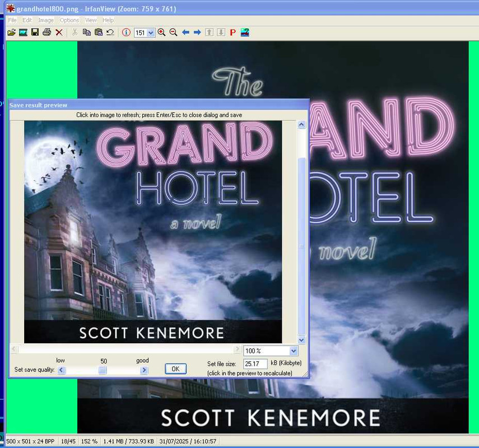Click the red X Delete icon
Image resolution: width=479 pixels, height=448 pixels.
[x=59, y=32]
